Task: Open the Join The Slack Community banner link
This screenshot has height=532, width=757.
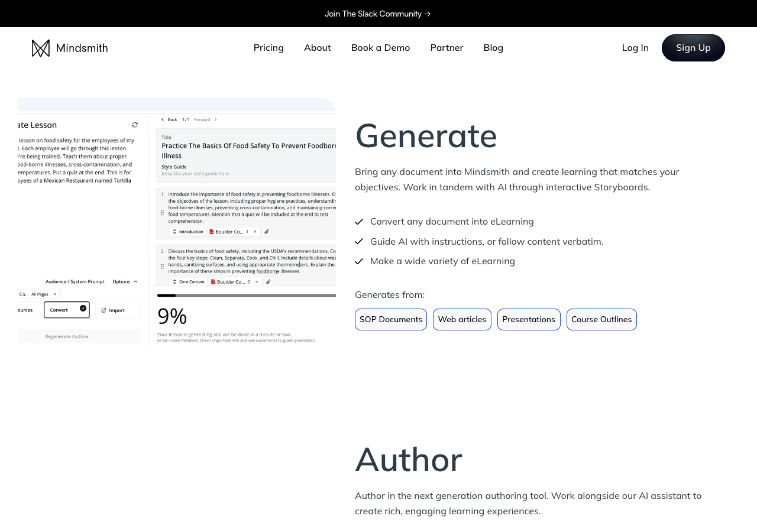Action: pos(378,14)
